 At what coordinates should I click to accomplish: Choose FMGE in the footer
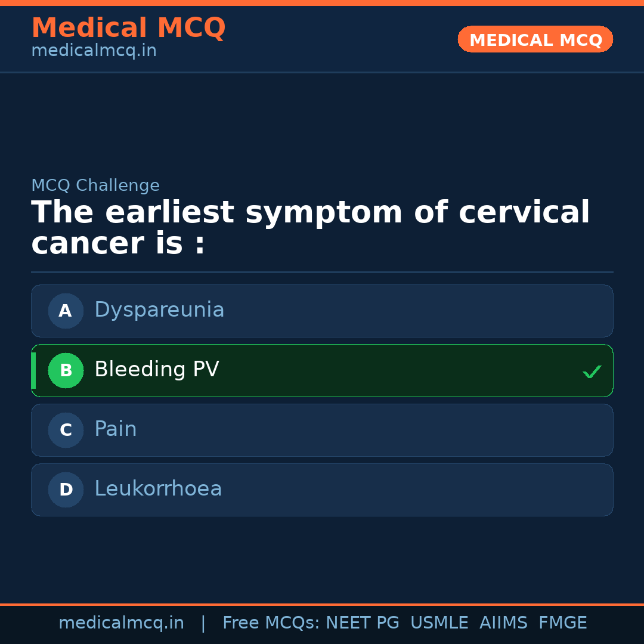[x=562, y=623]
